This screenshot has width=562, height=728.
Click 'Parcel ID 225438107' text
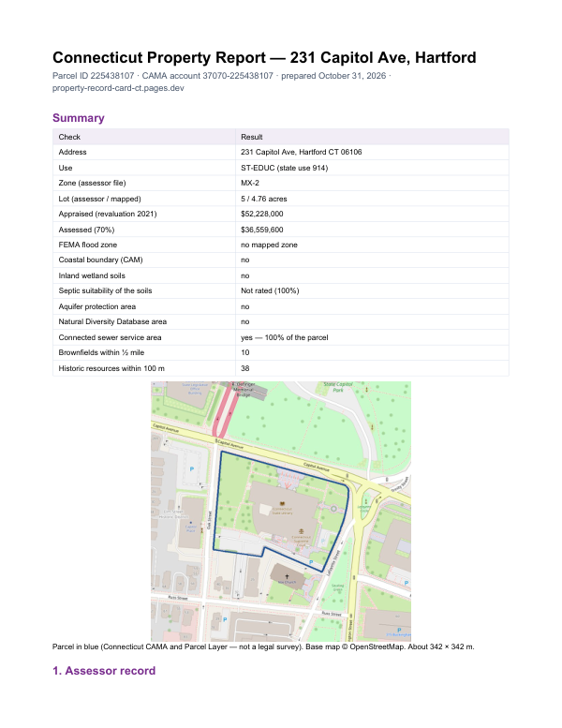tap(94, 76)
